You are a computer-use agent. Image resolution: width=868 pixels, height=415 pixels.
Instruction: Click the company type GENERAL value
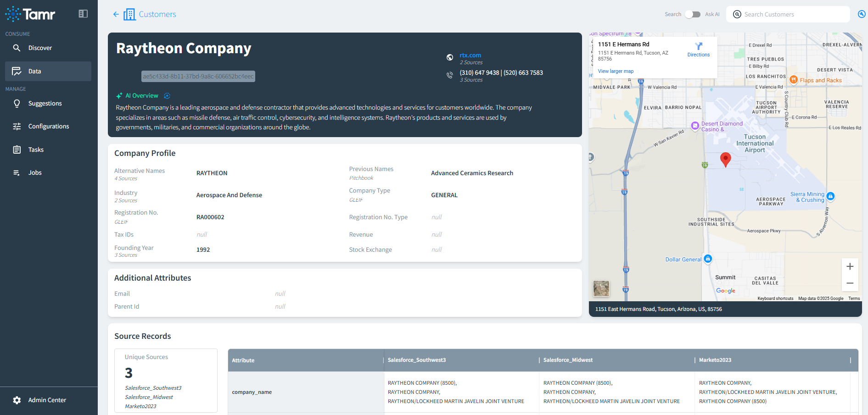(444, 195)
